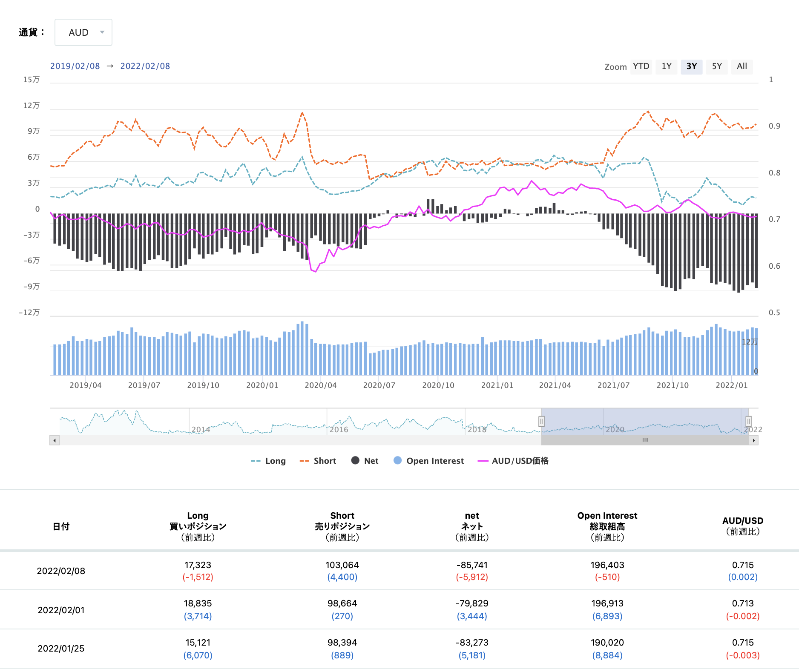Click the end date 2022/02/08

point(145,66)
